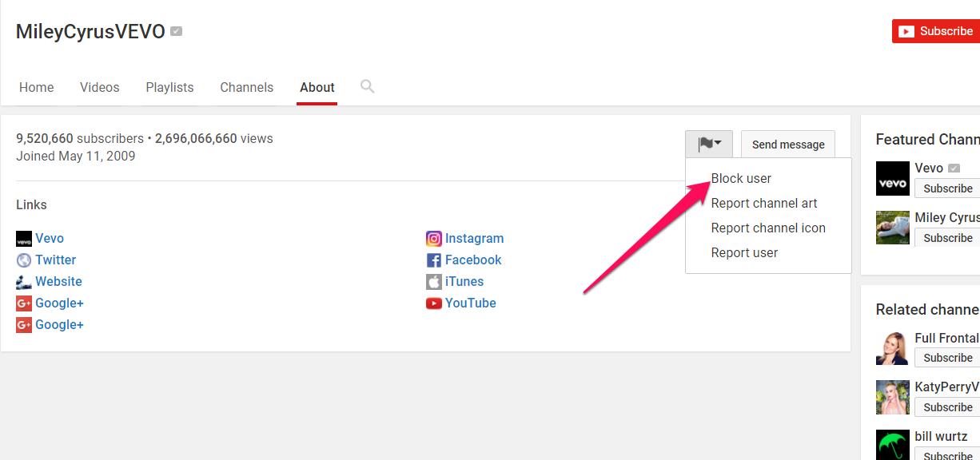Subscribe to Full Frontal channel

(x=948, y=358)
